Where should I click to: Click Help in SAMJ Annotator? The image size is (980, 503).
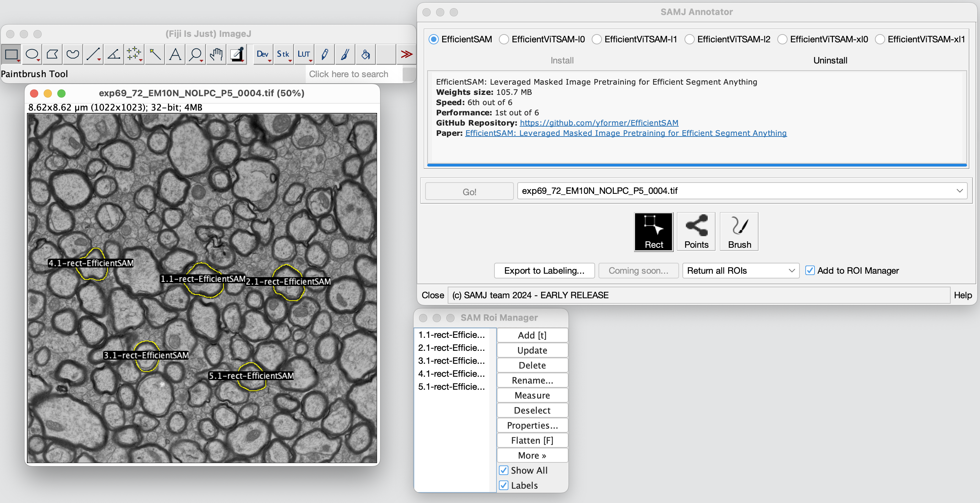point(963,295)
